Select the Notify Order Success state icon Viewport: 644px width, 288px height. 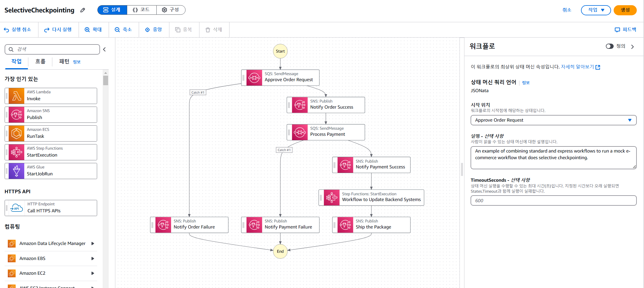pyautogui.click(x=300, y=105)
